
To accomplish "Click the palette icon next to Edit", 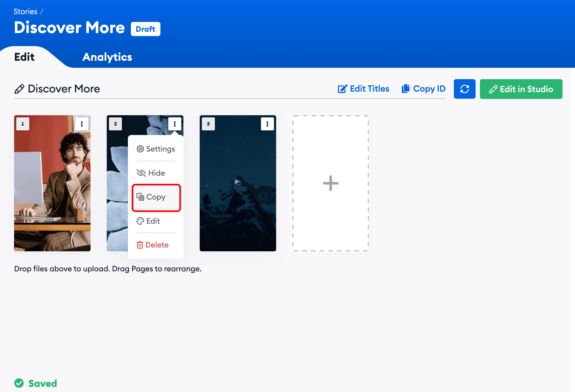I will tap(140, 221).
